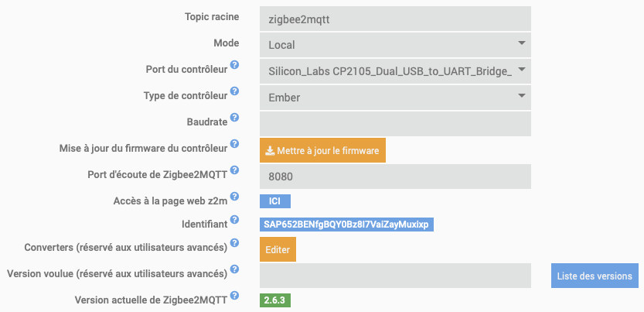Click help icon next to Port du contrôleur
Image resolution: width=644 pixels, height=312 pixels.
[x=234, y=67]
